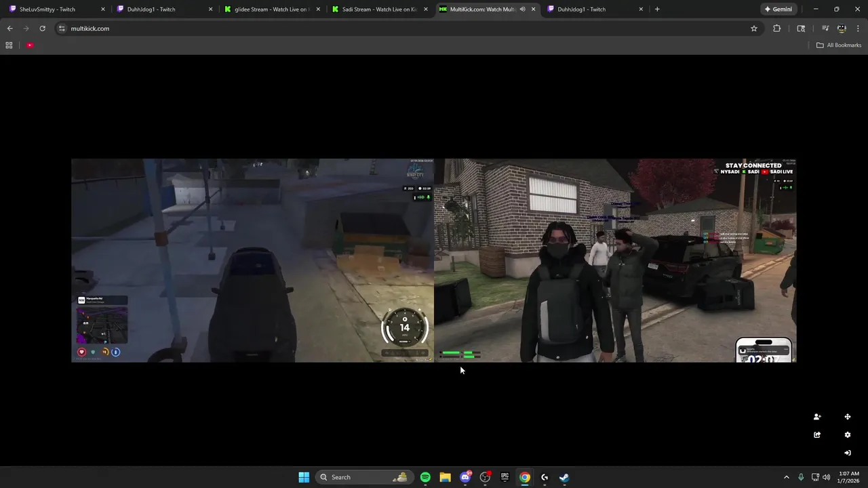This screenshot has width=868, height=488.
Task: Open the network tray icon
Action: [815, 477]
